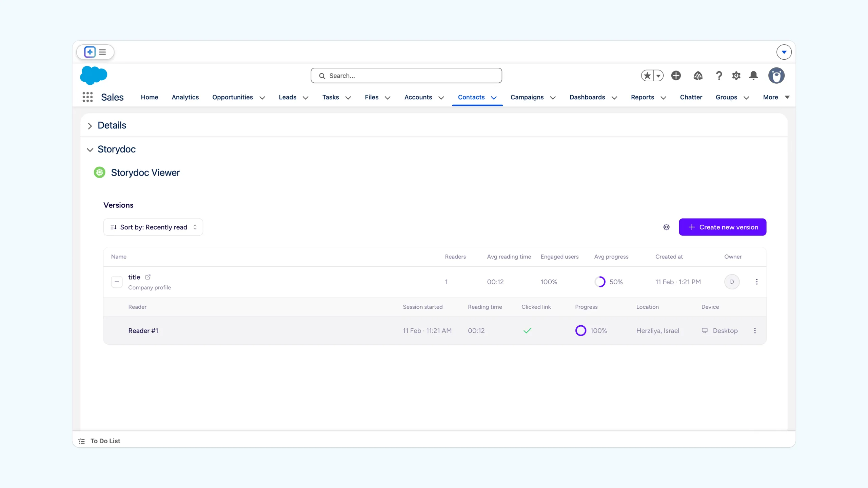Open the Opportunities tab
Viewport: 868px width, 488px height.
click(x=233, y=97)
